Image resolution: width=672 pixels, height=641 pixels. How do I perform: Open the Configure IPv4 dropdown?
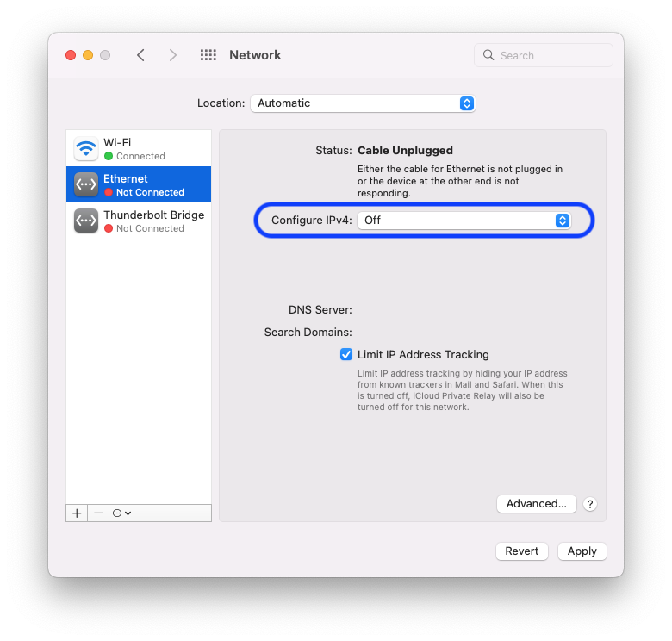click(x=464, y=221)
